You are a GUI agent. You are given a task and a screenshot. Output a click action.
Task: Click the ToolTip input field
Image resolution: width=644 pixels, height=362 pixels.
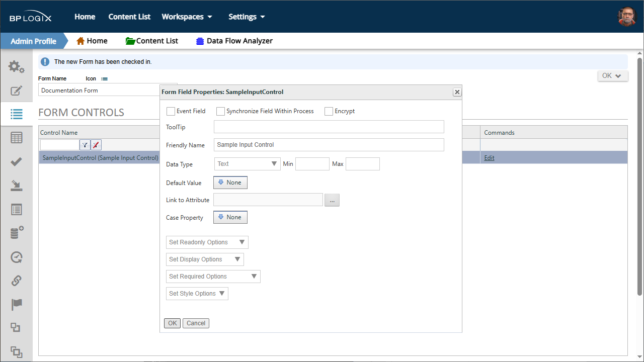(329, 127)
